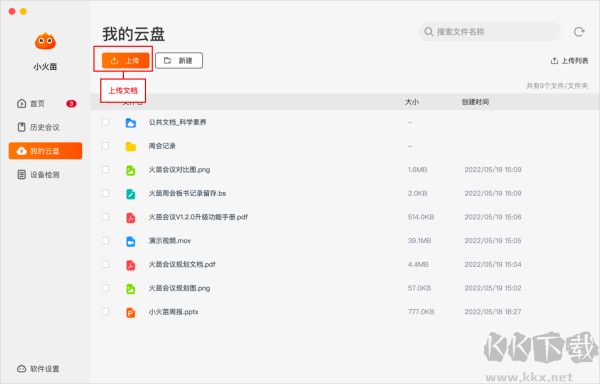Click the 小火苗 flame avatar
Image resolution: width=600 pixels, height=384 pixels.
pyautogui.click(x=45, y=41)
